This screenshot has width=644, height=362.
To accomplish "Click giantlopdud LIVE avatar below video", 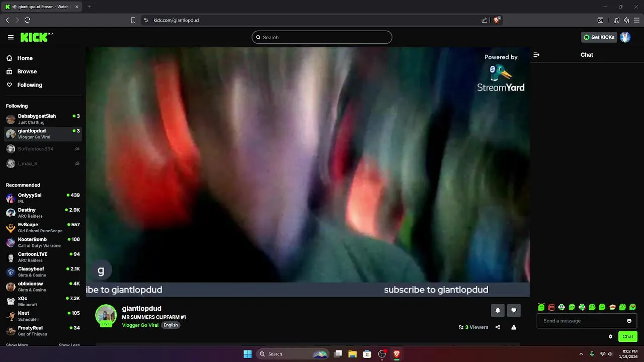I will pyautogui.click(x=106, y=316).
